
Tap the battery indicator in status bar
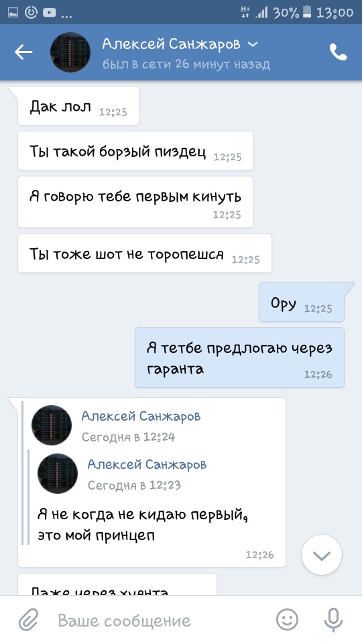click(307, 13)
